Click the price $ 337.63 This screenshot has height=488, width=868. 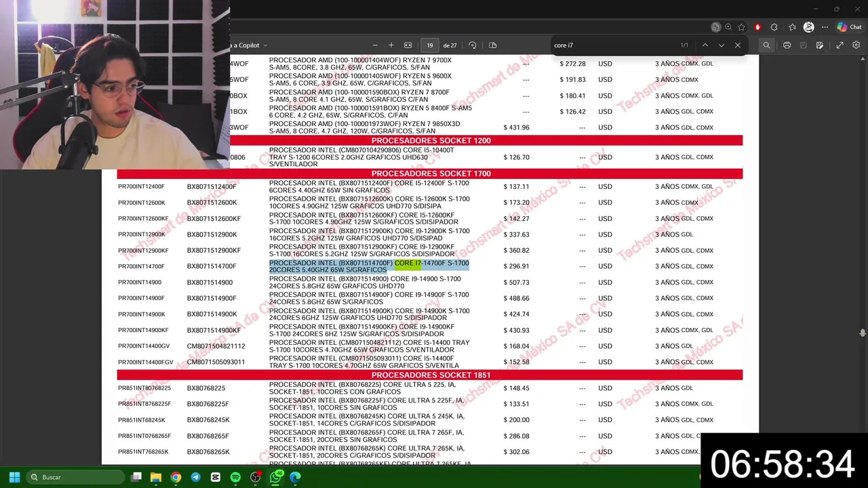[517, 235]
